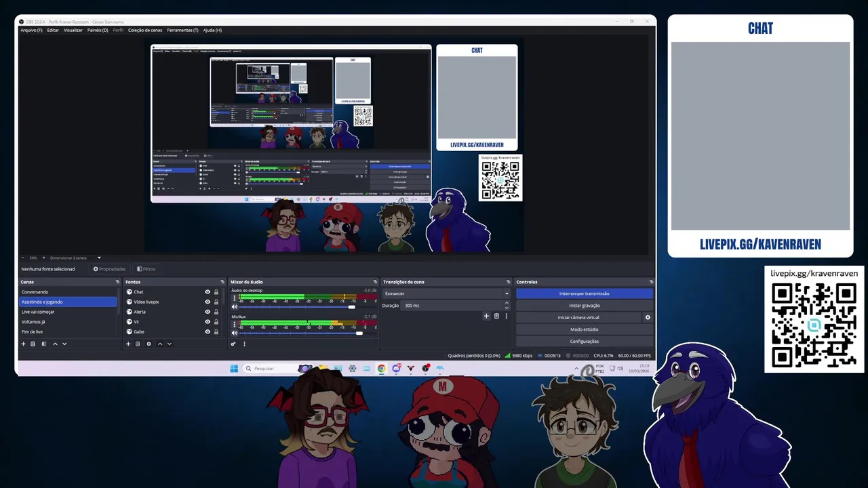Move source down in Fontes panel
This screenshot has height=488, width=868.
170,344
